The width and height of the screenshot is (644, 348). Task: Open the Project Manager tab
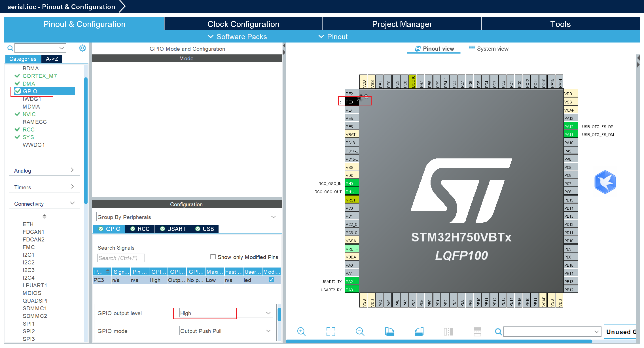coord(402,24)
